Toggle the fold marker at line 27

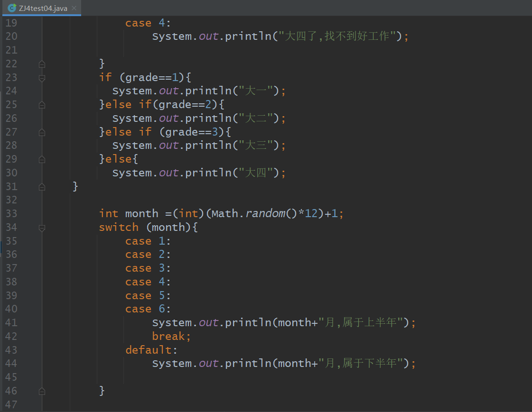(x=42, y=132)
